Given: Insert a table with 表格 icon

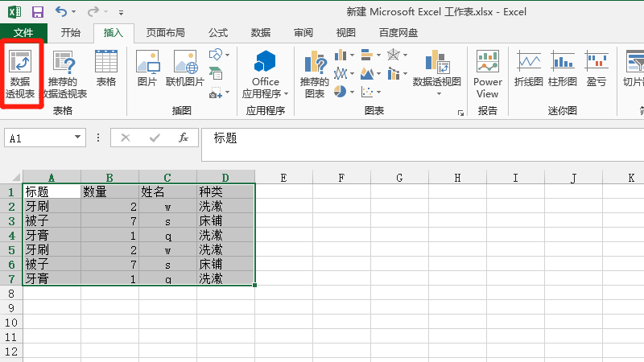Looking at the screenshot, I should (106, 69).
